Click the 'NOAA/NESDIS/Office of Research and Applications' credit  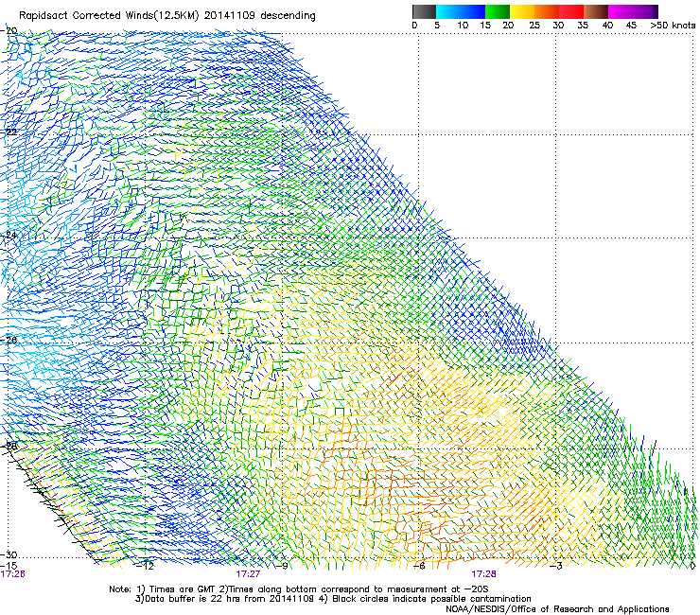click(557, 609)
